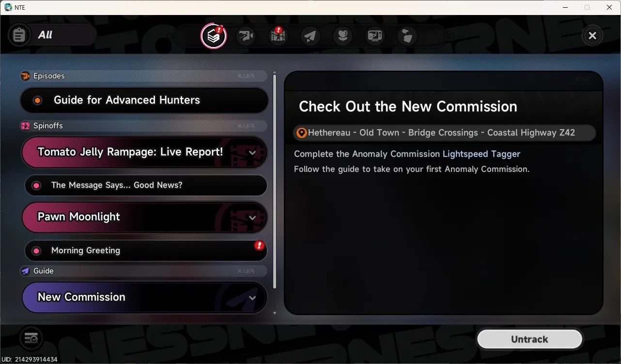Open the paper plane guide category icon
The width and height of the screenshot is (621, 364).
[x=310, y=36]
